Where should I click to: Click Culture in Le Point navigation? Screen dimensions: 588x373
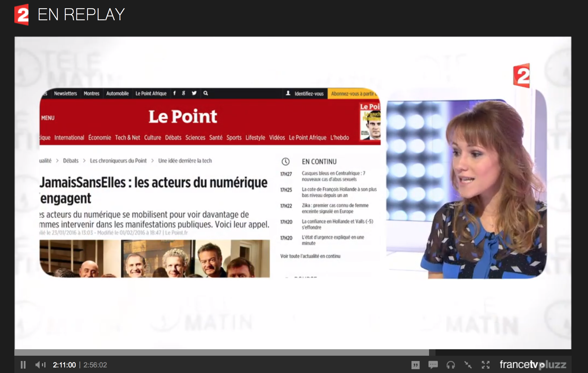[x=152, y=138]
